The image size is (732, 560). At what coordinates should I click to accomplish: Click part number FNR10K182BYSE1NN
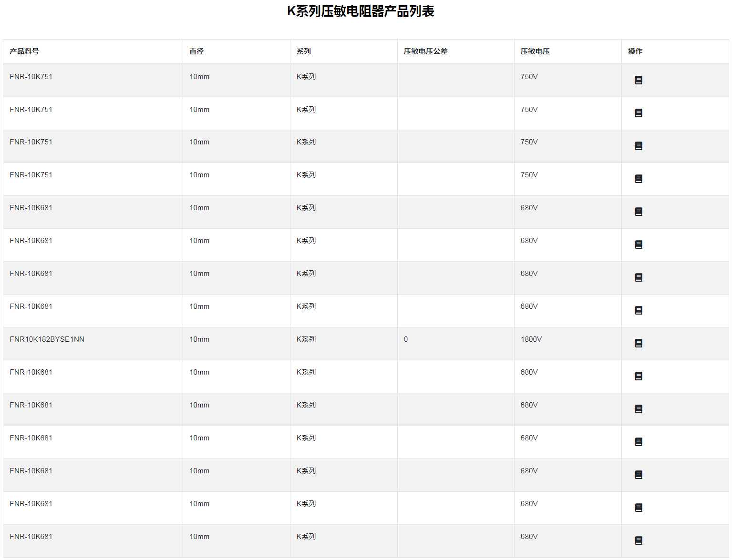click(47, 339)
